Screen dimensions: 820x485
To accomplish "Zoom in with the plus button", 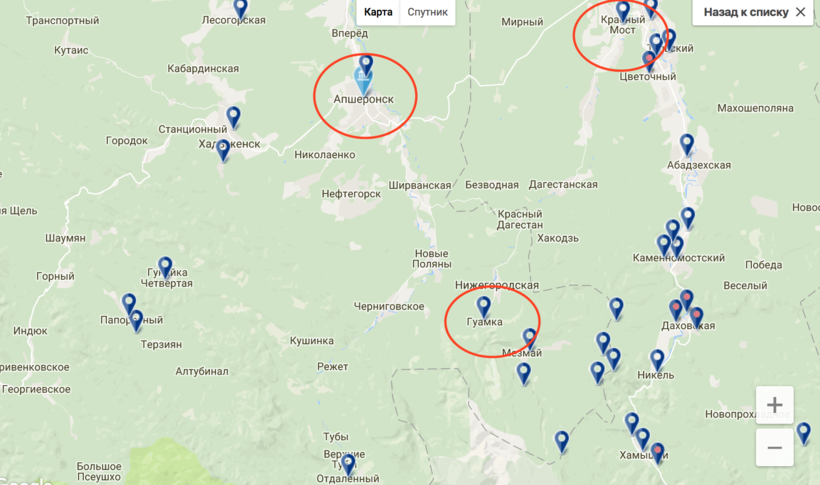I will pyautogui.click(x=775, y=404).
